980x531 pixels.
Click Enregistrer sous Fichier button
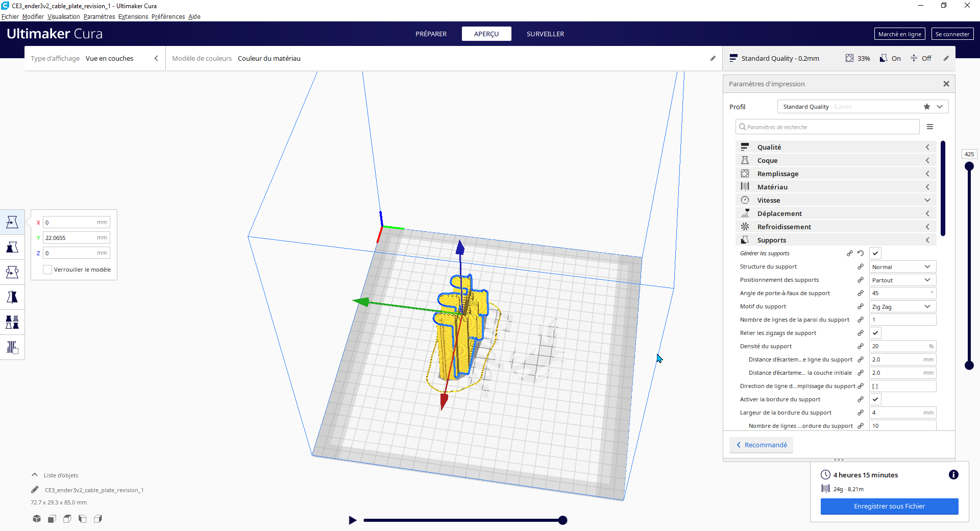[x=889, y=506]
